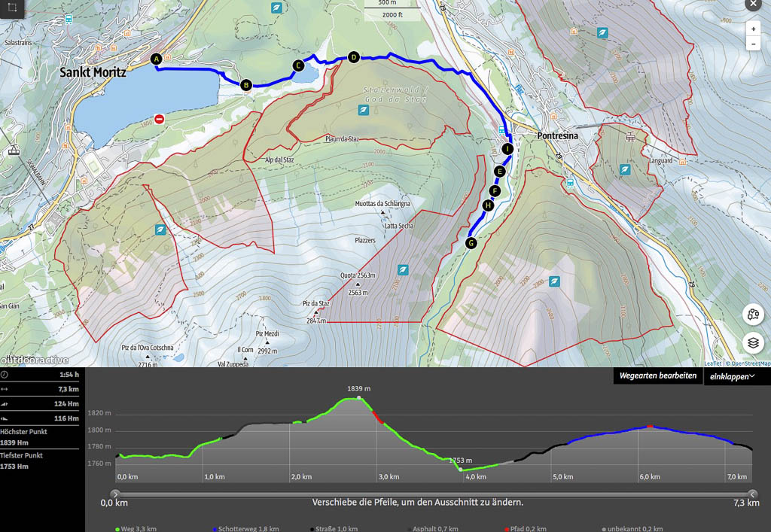Toggle the Weg 3,3 km legend entry

coord(136,529)
